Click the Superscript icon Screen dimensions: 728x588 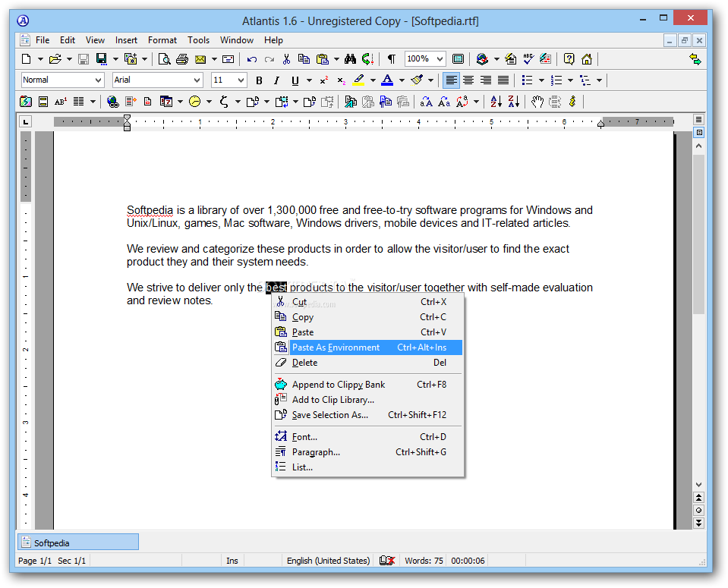tap(324, 80)
